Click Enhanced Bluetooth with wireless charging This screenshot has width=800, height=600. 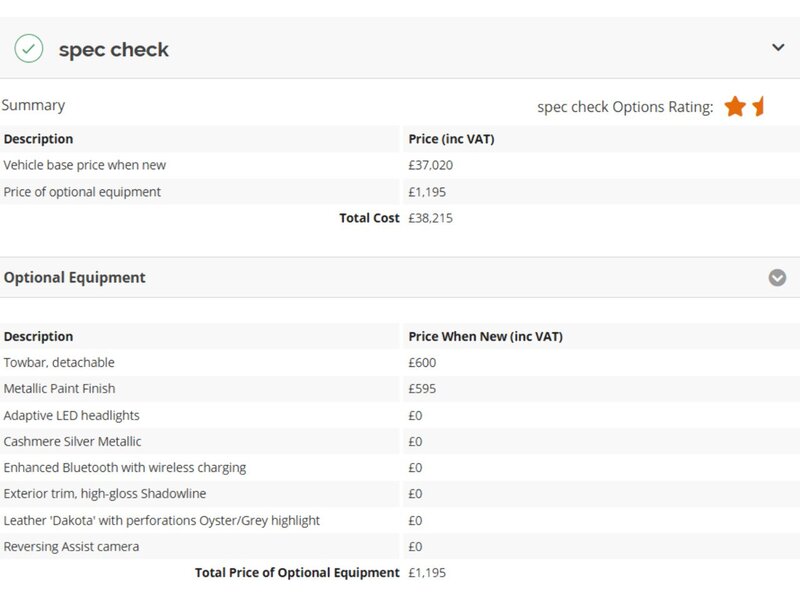(x=124, y=468)
